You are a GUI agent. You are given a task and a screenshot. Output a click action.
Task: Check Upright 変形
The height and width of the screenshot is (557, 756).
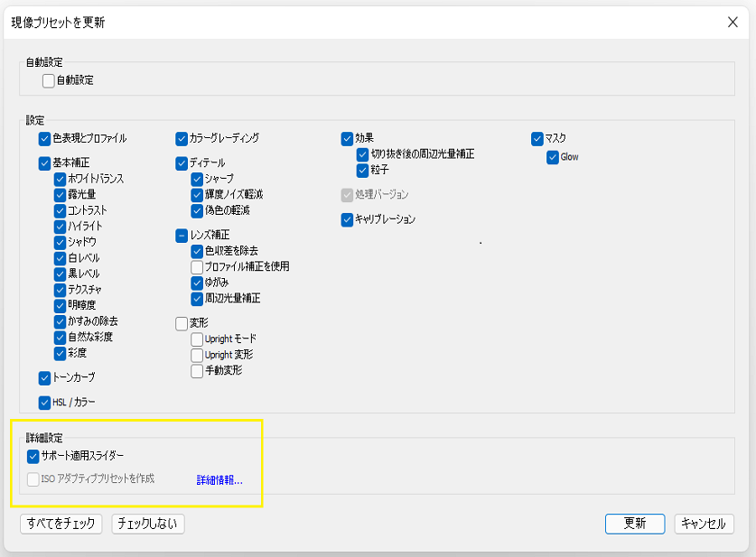197,356
